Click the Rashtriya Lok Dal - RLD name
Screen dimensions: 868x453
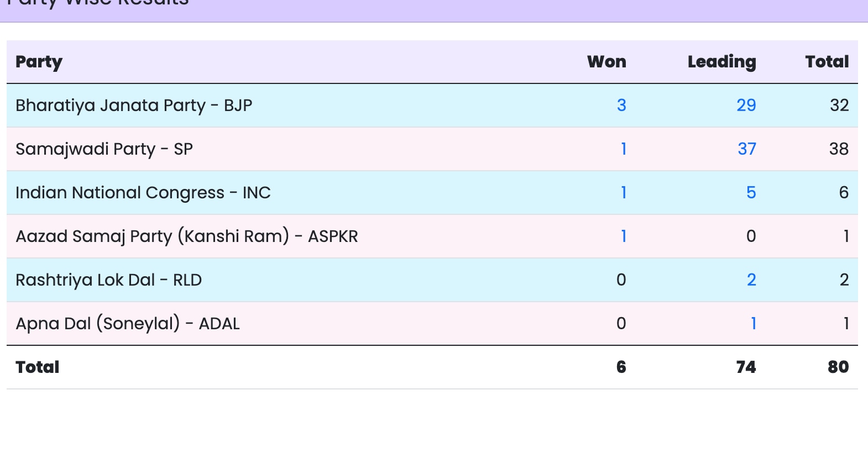pos(108,280)
